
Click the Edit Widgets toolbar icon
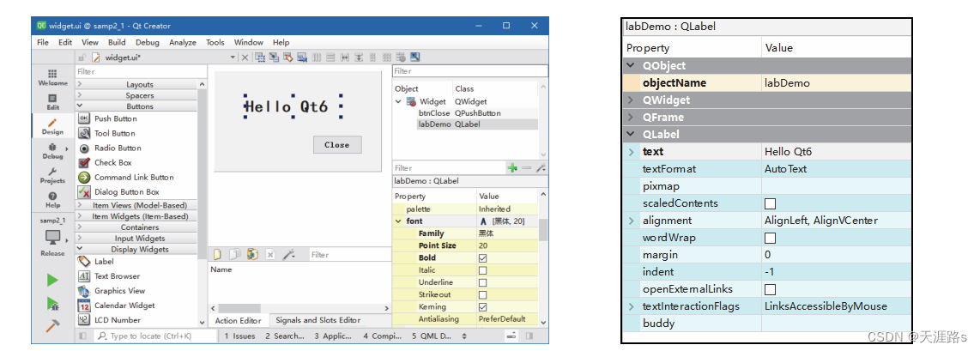259,57
